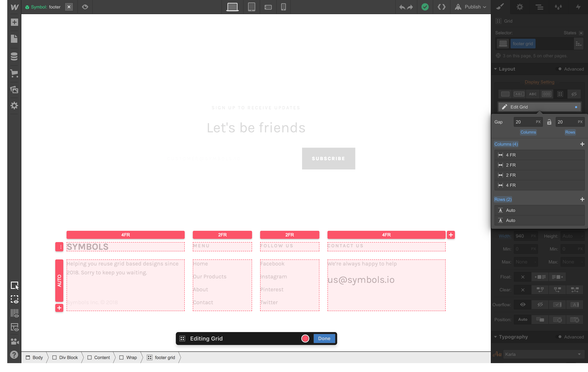Image resolution: width=588 pixels, height=372 pixels.
Task: Click Done to finish grid editing
Action: 324,339
